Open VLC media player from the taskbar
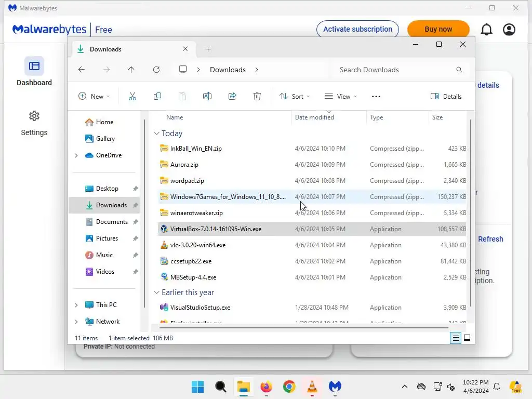This screenshot has width=532, height=399. (312, 387)
